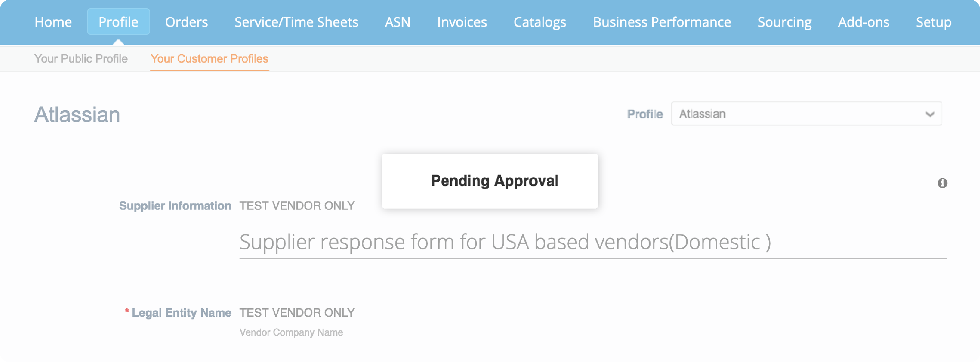The height and width of the screenshot is (362, 980).
Task: Click the Atlassian page heading
Action: (x=77, y=114)
